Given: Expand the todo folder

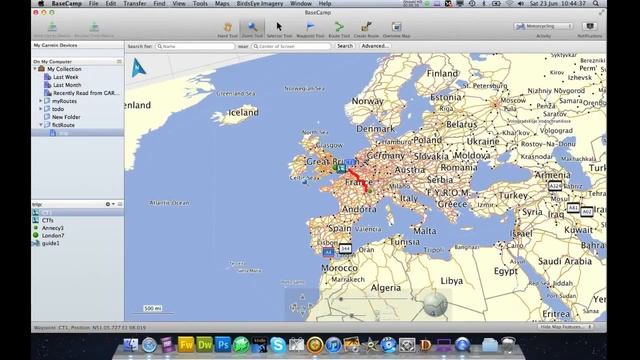Looking at the screenshot, I should pyautogui.click(x=41, y=109).
